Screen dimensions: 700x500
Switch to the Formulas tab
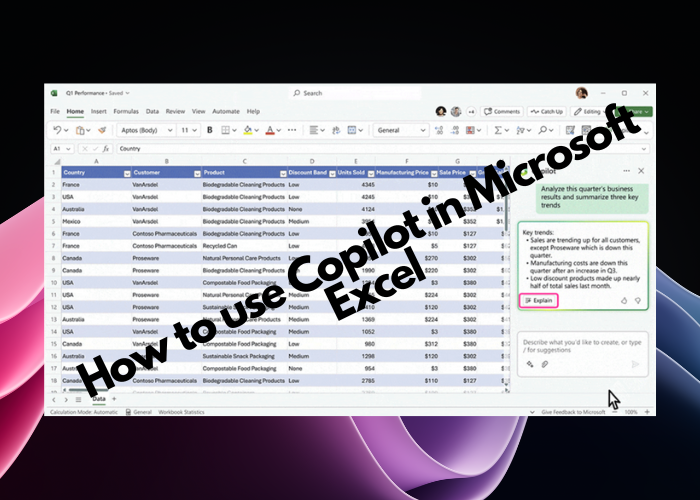pos(126,111)
